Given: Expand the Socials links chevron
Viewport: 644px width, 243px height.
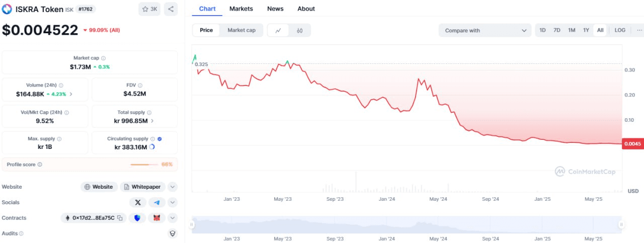Looking at the screenshot, I should (x=173, y=202).
